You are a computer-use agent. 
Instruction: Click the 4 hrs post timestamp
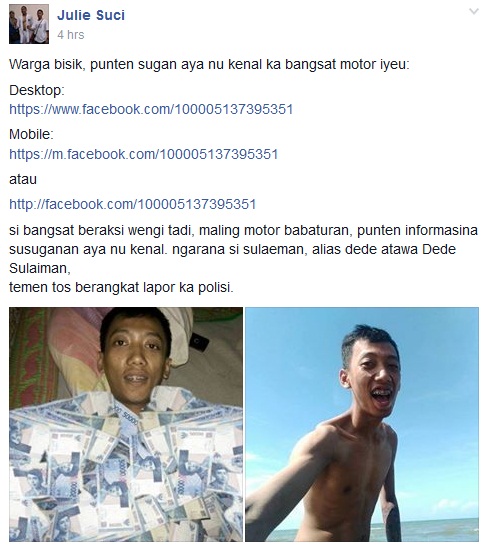tap(71, 35)
